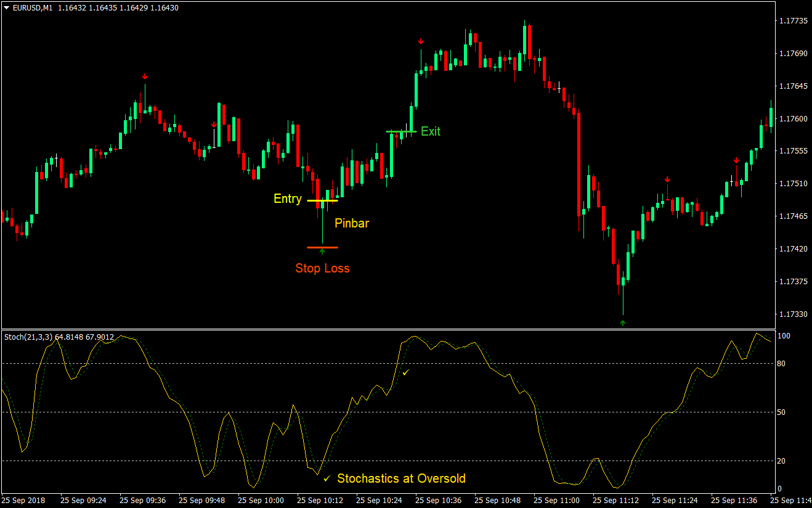Click the 1.17375 price axis label
This screenshot has width=812, height=508.
point(793,282)
